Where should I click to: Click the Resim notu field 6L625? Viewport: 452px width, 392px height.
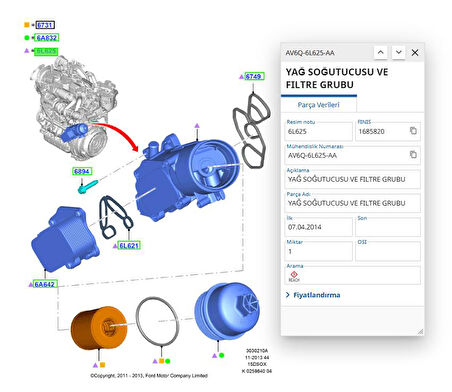319,131
